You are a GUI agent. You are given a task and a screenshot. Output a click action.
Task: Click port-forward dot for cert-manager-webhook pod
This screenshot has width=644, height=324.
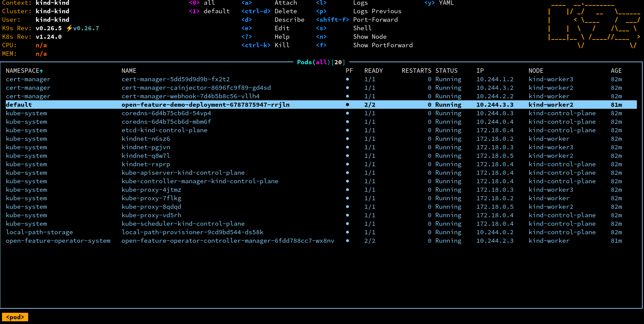[x=347, y=96]
